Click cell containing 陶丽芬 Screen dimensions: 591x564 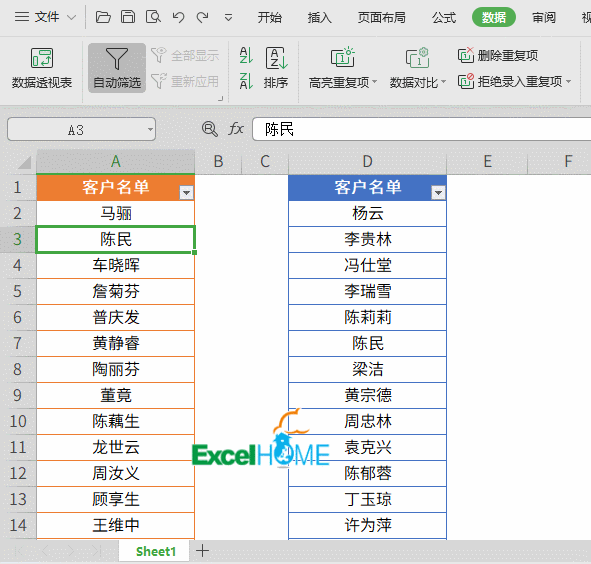click(116, 369)
